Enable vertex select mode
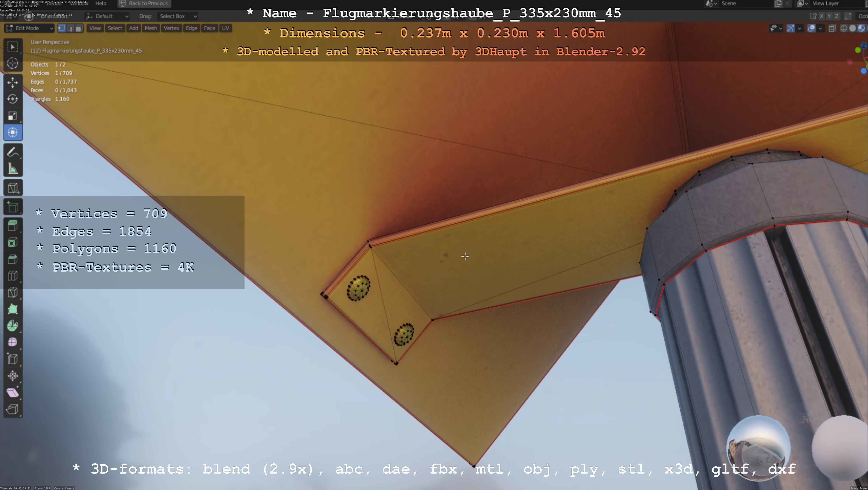 click(x=62, y=28)
